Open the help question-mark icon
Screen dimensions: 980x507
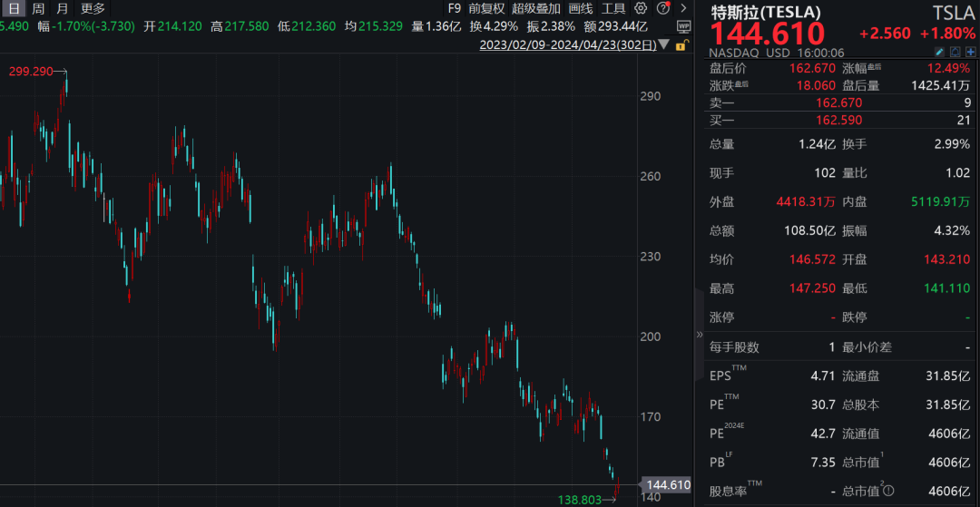(662, 8)
